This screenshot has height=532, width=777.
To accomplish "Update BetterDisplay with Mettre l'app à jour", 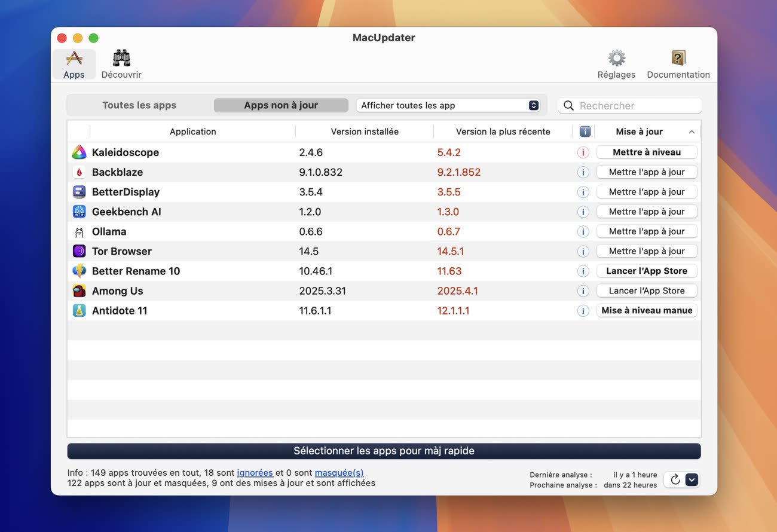I will coord(647,192).
